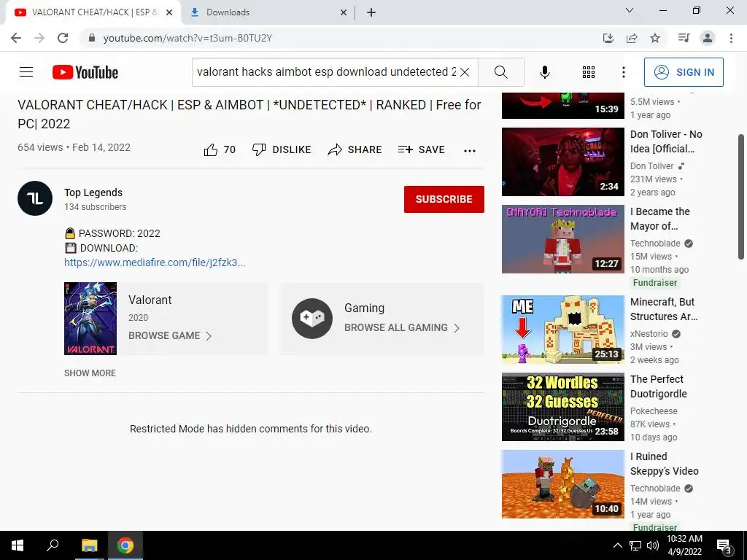Go forward with the browser arrow
747x560 pixels.
click(39, 38)
